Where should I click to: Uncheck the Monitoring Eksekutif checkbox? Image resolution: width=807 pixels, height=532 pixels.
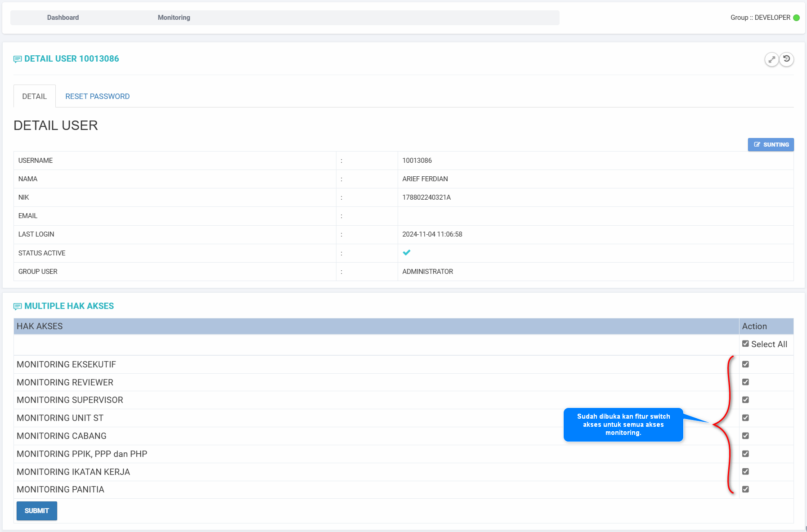(x=745, y=364)
